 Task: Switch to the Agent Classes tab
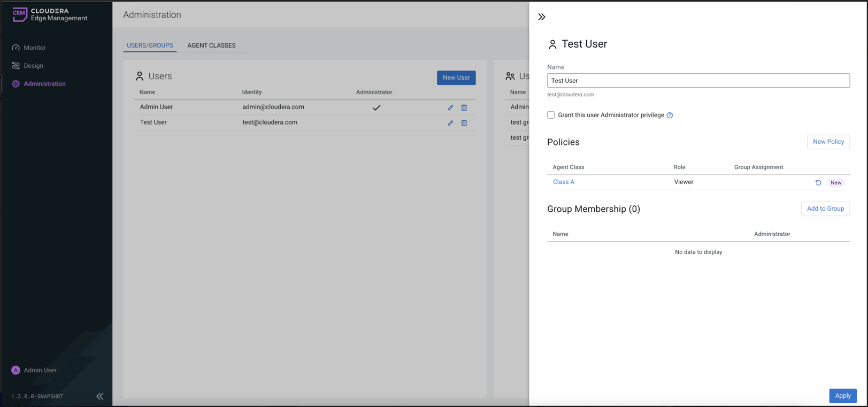pos(211,45)
